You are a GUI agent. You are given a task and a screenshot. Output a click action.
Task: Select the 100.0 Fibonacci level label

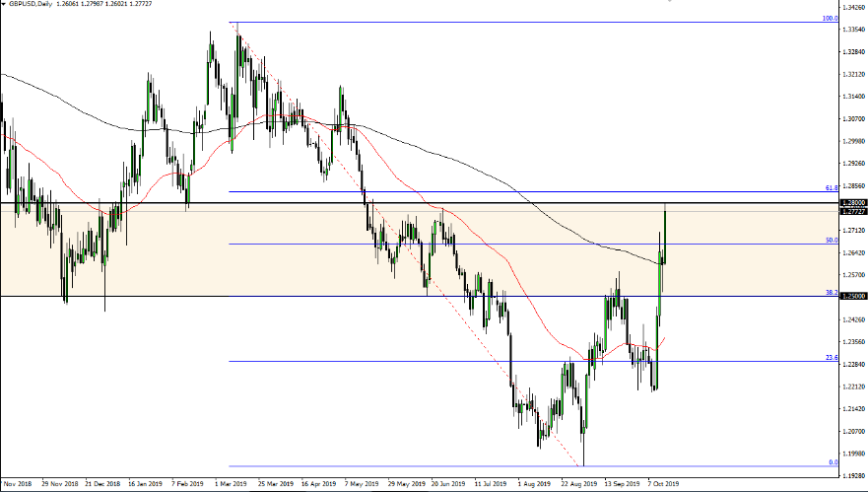tap(831, 19)
